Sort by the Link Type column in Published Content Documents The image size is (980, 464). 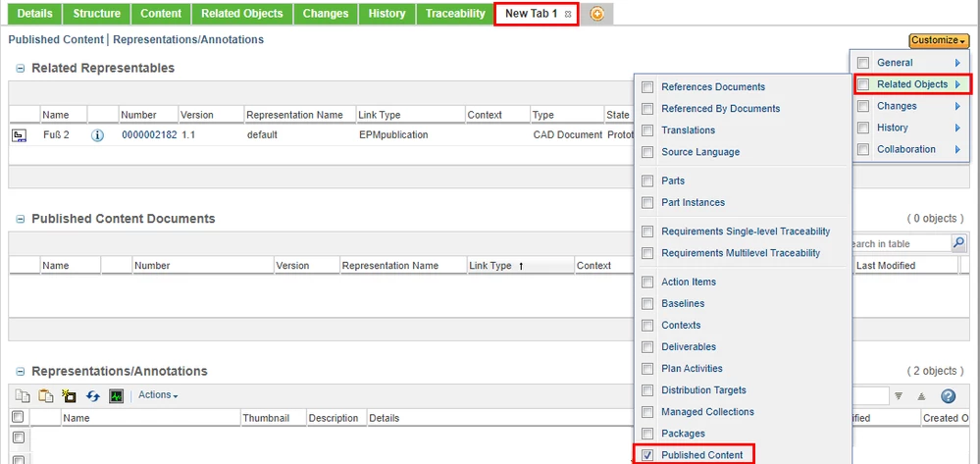point(520,266)
